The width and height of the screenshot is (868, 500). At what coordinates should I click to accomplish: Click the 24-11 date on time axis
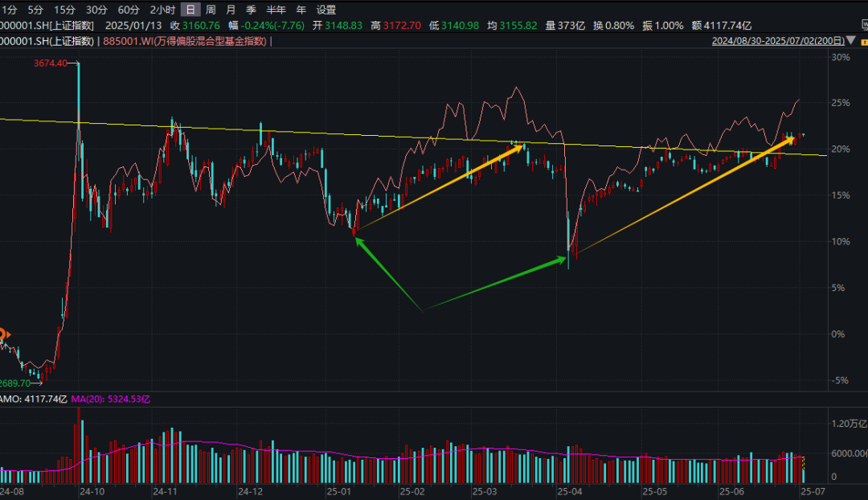[x=165, y=492]
